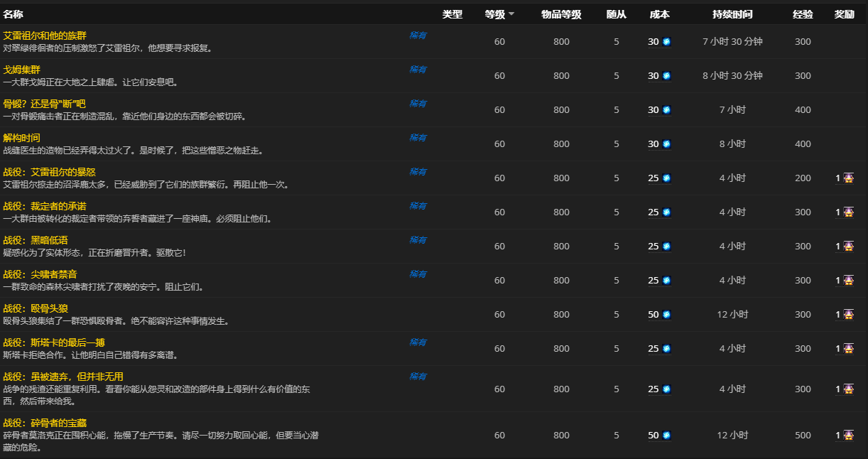
Task: Open the reward item icon for 战役:黑暗低语
Action: (848, 247)
